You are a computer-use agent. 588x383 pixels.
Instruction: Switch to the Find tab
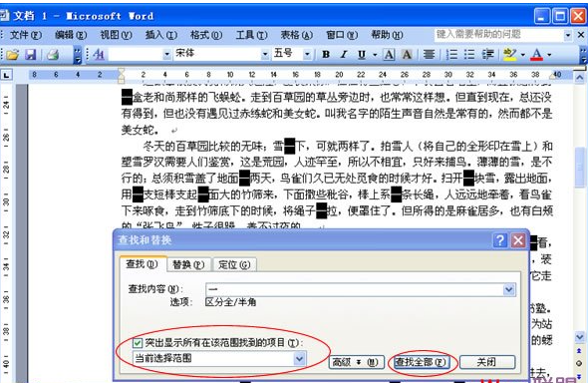coord(143,264)
